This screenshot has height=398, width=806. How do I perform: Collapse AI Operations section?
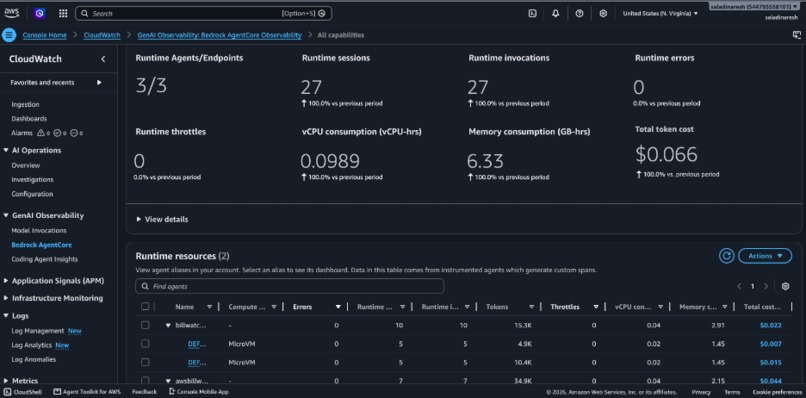[x=6, y=150]
